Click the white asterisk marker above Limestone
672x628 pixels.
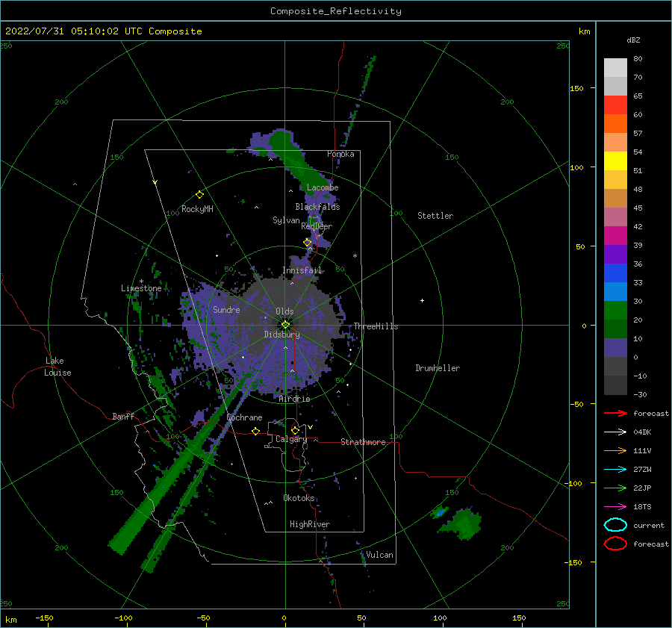point(141,282)
